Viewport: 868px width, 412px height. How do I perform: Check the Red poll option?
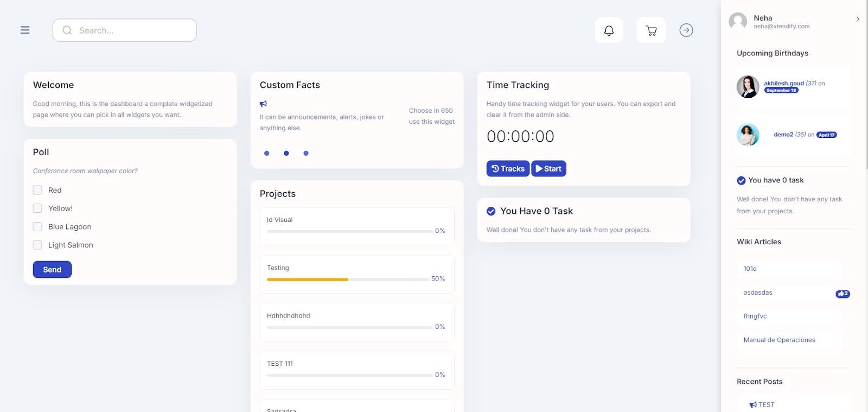click(x=37, y=190)
